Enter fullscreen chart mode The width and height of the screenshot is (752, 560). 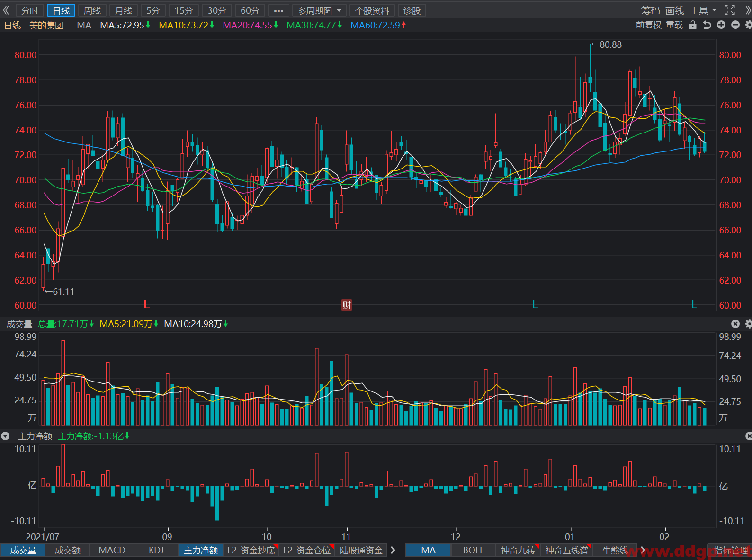[x=730, y=10]
